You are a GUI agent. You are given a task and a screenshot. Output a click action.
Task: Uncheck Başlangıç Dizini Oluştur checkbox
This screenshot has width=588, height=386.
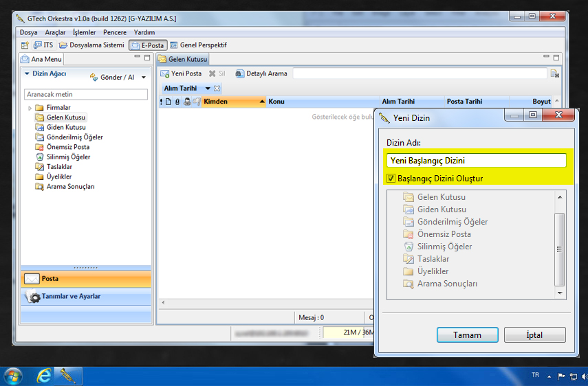(x=391, y=179)
